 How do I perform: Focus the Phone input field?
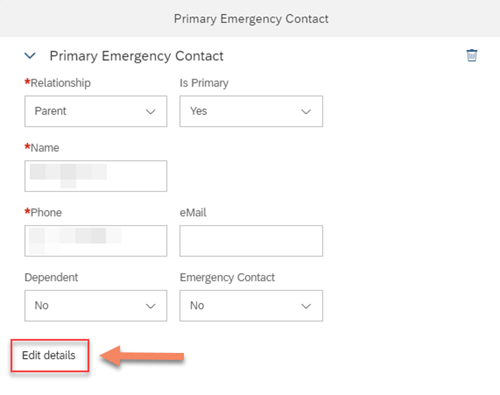tap(96, 241)
